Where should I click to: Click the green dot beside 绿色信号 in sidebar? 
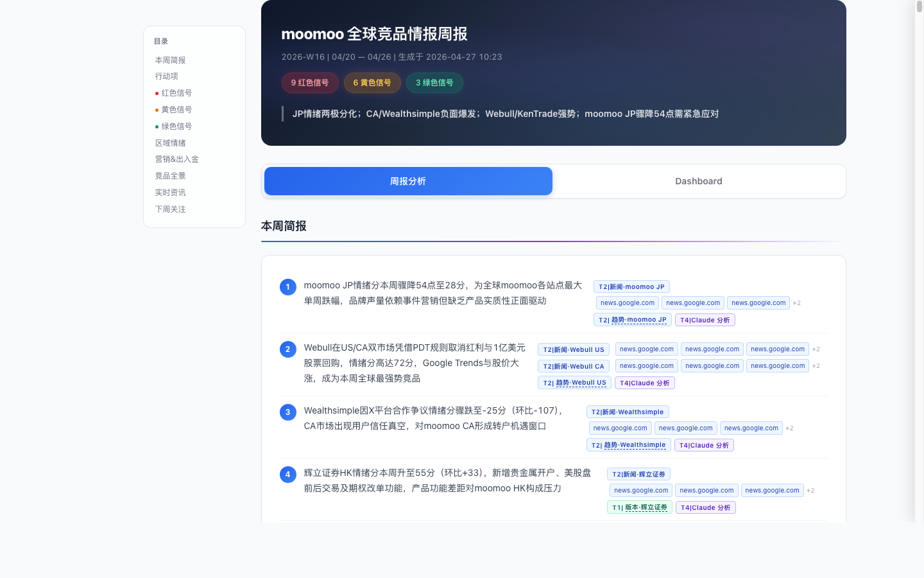point(156,127)
